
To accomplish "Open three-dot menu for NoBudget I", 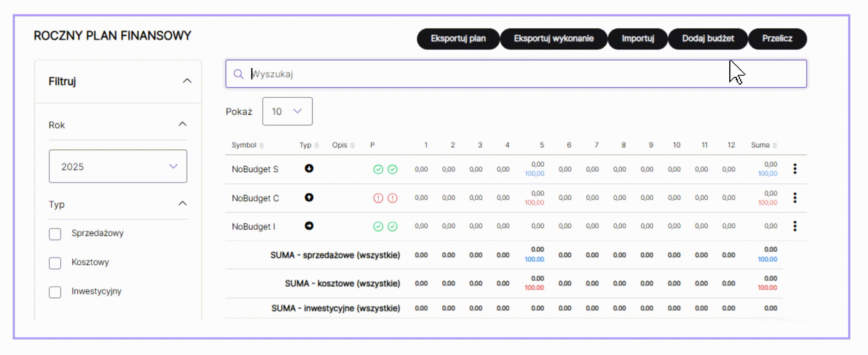I will click(795, 226).
